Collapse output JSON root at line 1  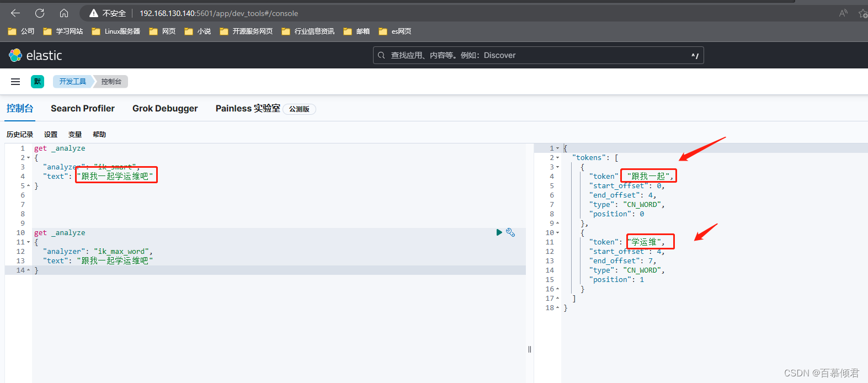(x=557, y=148)
